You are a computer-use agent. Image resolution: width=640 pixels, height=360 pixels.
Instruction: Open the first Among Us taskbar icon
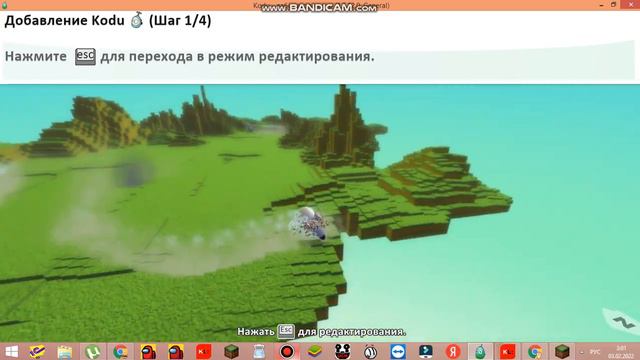click(148, 351)
